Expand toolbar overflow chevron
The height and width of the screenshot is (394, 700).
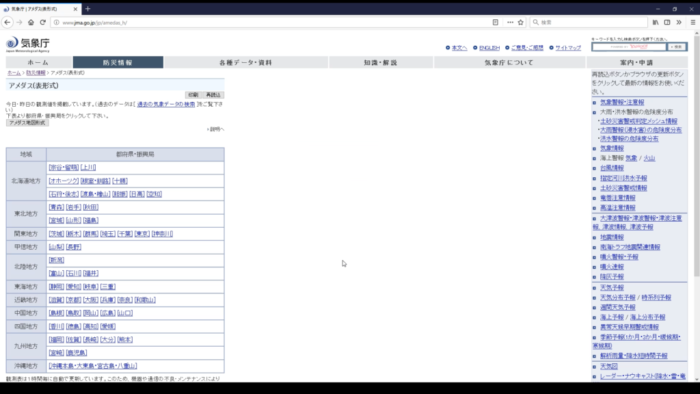coord(679,22)
